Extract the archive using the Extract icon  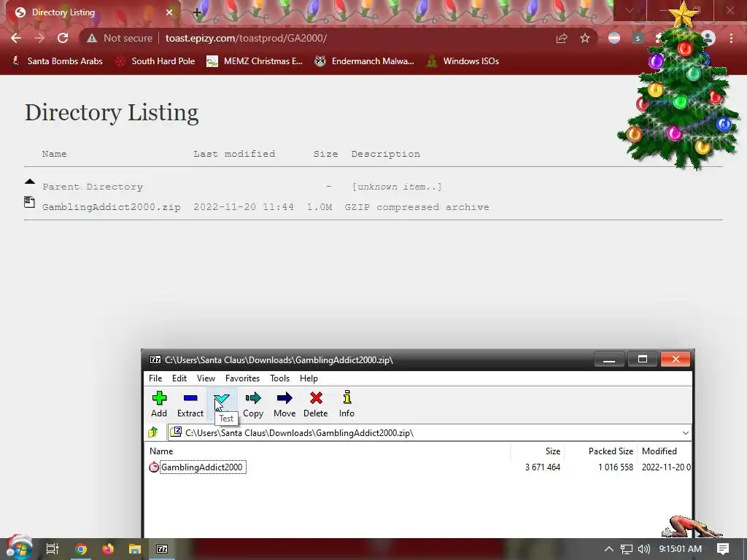coord(190,404)
